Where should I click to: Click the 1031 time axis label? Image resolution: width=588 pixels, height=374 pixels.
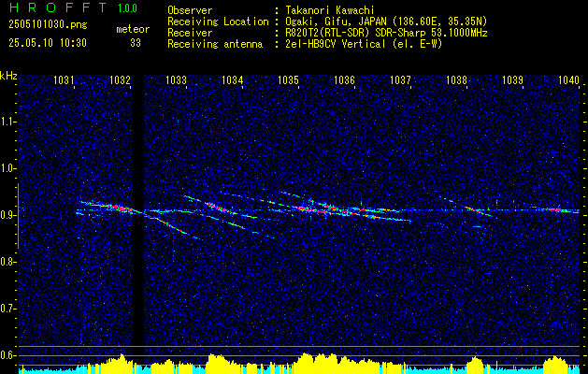tap(64, 79)
